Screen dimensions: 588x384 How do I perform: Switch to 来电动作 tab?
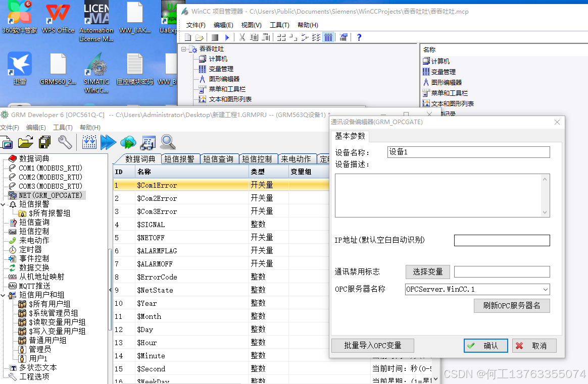coord(296,159)
